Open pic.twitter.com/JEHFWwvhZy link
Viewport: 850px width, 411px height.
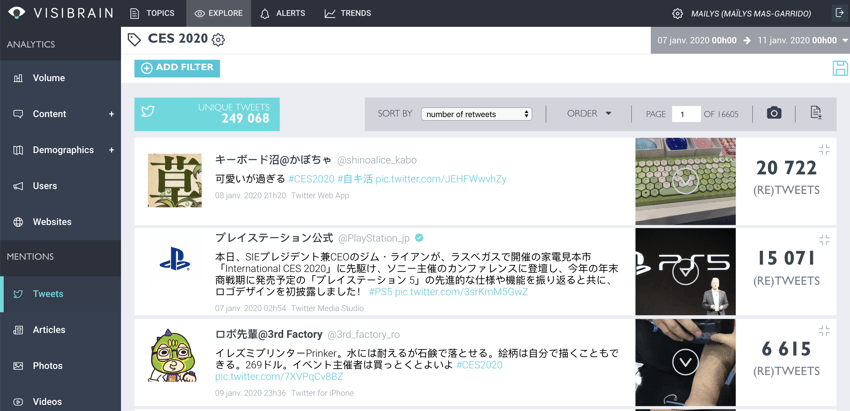click(441, 179)
